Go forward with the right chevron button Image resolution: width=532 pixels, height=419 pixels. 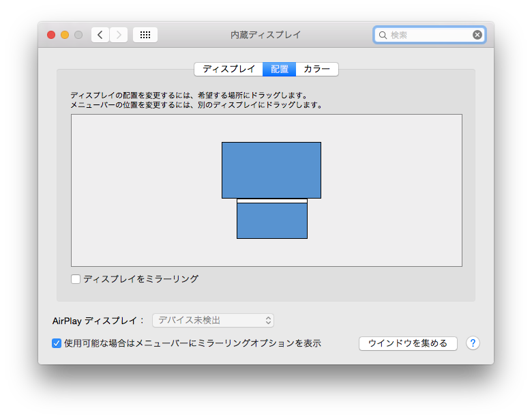119,35
